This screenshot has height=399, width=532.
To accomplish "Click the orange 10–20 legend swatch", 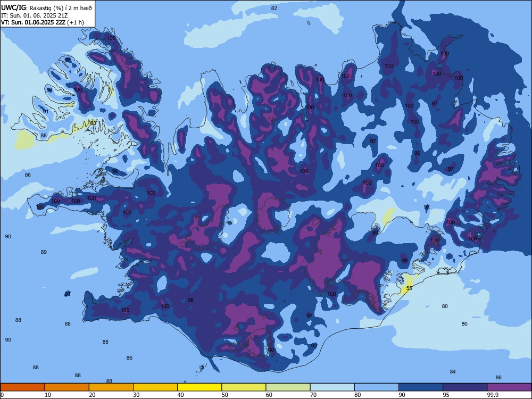I will pos(67,387).
